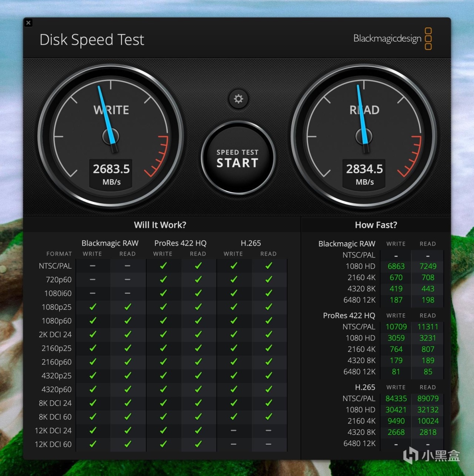The width and height of the screenshot is (474, 476).
Task: Click the H.265 NTSC/PAL write value 84335
Action: click(x=396, y=399)
